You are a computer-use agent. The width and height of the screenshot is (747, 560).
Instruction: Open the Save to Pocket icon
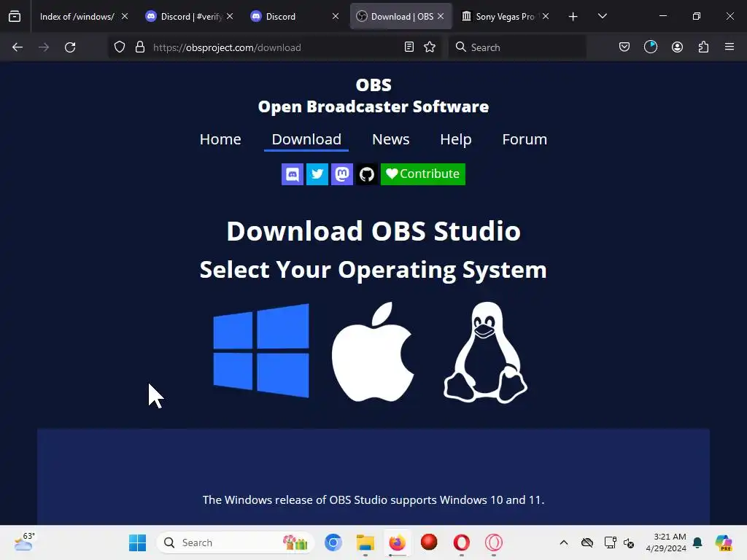tap(624, 47)
